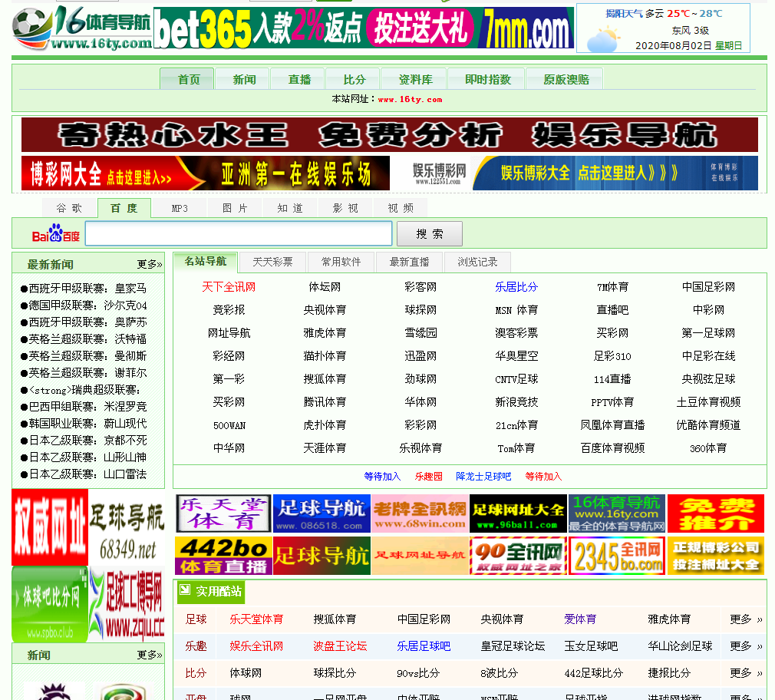Open the 乐天堂体育 ad tile
The width and height of the screenshot is (775, 700).
click(223, 513)
